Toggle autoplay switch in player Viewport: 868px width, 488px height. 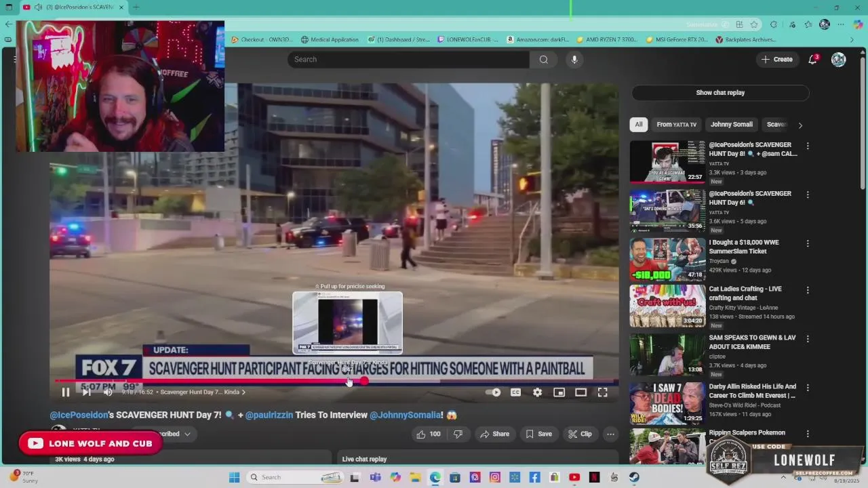point(493,392)
